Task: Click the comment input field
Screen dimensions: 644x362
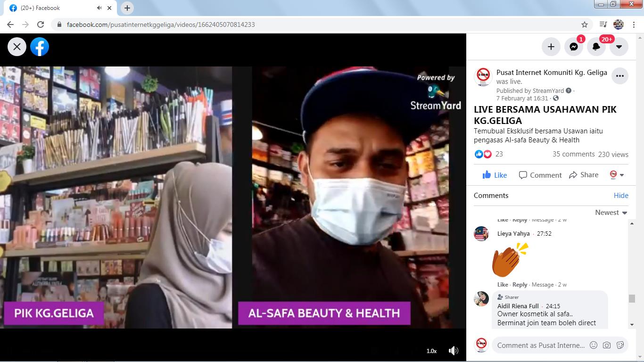Action: coord(540,345)
